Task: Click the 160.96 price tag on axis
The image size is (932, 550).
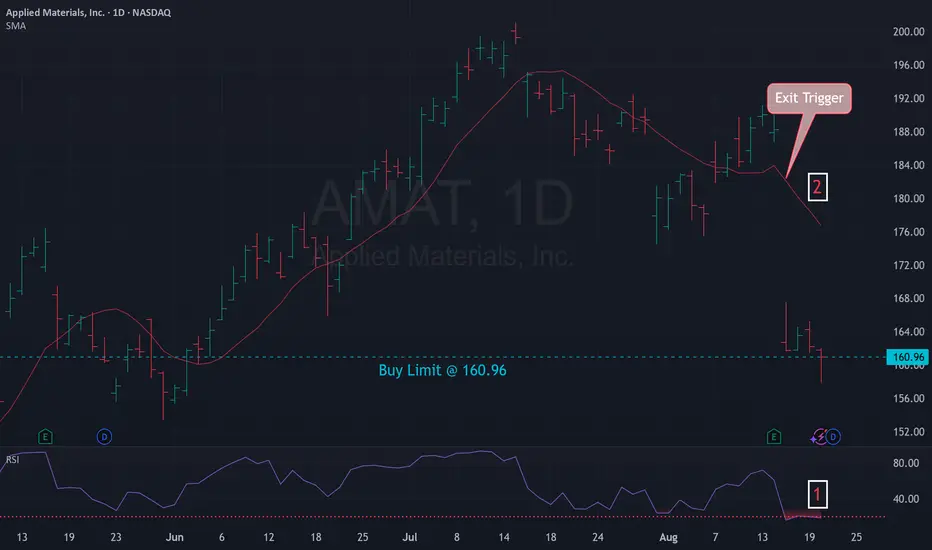Action: [908, 357]
